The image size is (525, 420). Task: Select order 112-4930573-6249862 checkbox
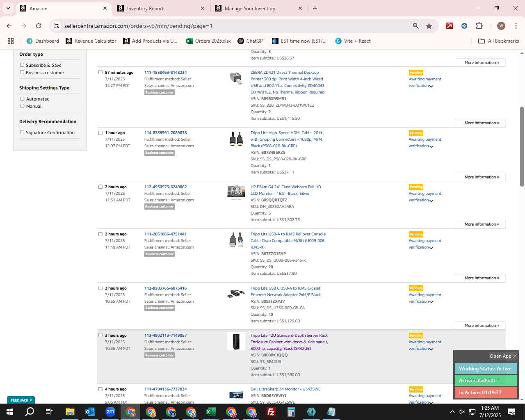(100, 187)
